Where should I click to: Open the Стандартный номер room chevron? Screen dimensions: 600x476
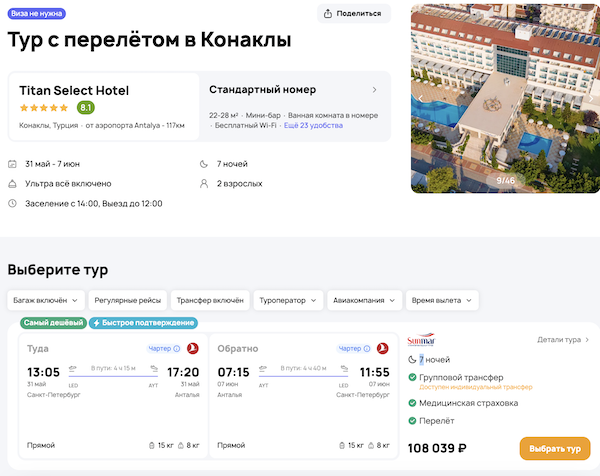pyautogui.click(x=374, y=90)
